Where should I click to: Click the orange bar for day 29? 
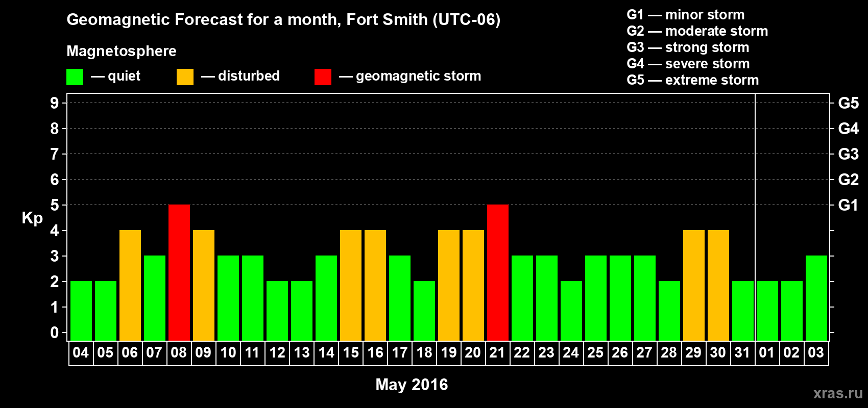(694, 285)
